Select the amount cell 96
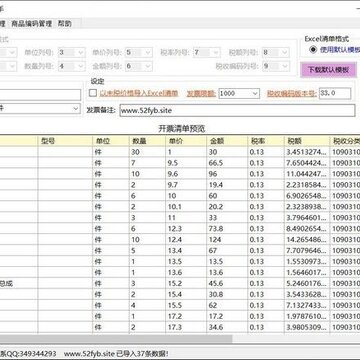This screenshot has height=360, width=360. pos(227,174)
